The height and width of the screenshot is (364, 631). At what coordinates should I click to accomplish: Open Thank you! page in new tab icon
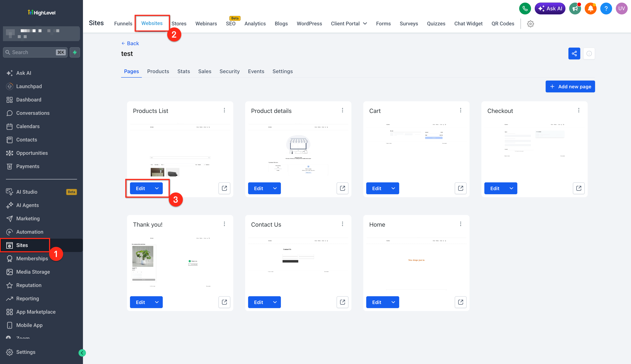(224, 302)
